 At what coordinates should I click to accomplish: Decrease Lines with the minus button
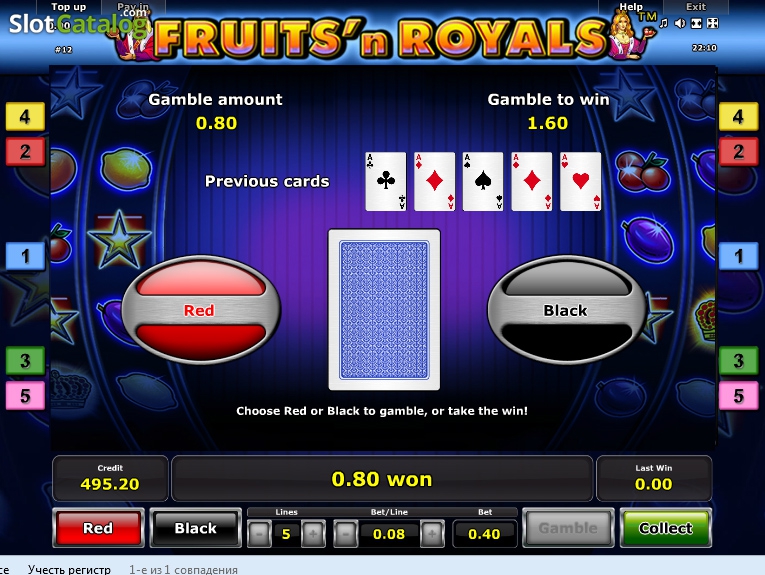point(260,534)
